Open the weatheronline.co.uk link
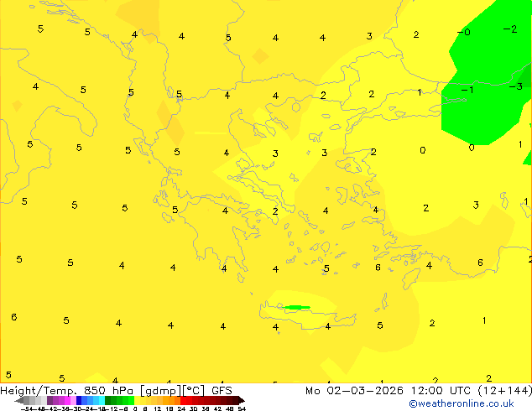The height and width of the screenshot is (411, 532). (461, 403)
